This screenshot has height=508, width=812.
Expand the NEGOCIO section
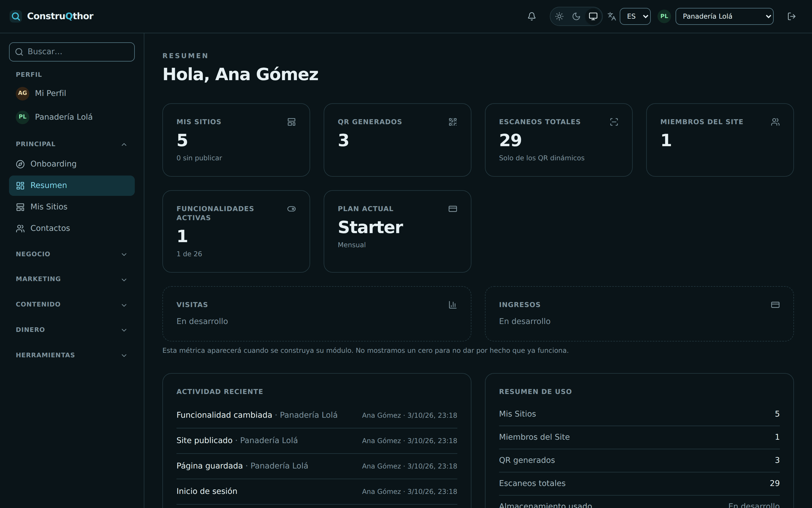(72, 254)
